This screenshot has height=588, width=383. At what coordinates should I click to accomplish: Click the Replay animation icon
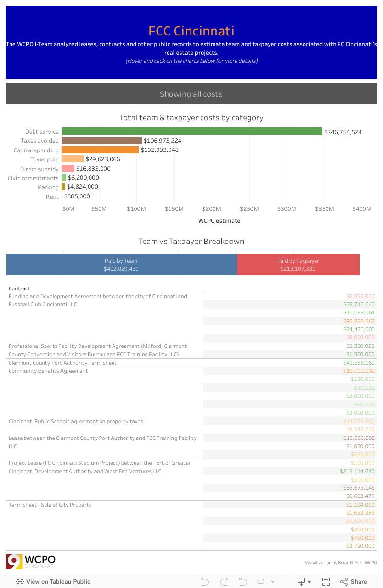(x=261, y=581)
